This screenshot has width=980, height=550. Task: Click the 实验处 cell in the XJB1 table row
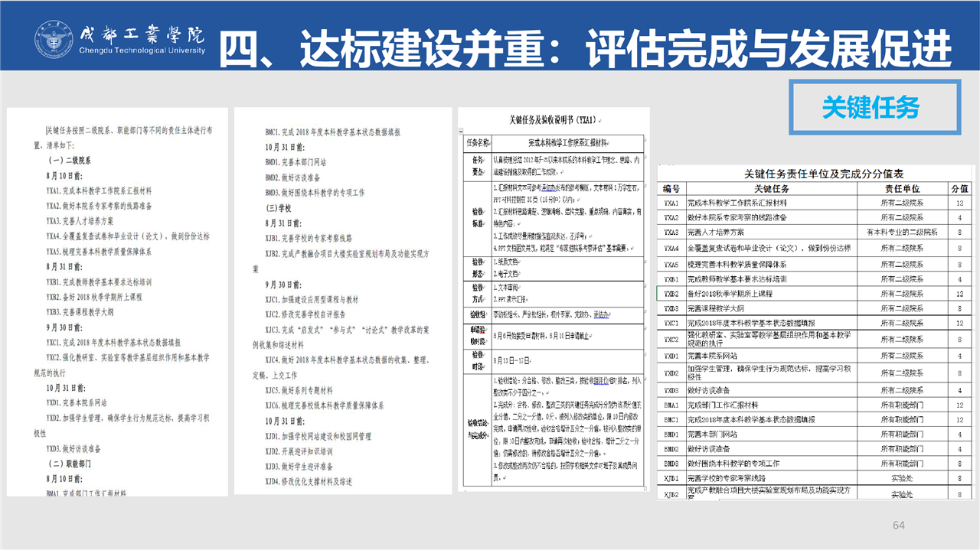click(902, 479)
